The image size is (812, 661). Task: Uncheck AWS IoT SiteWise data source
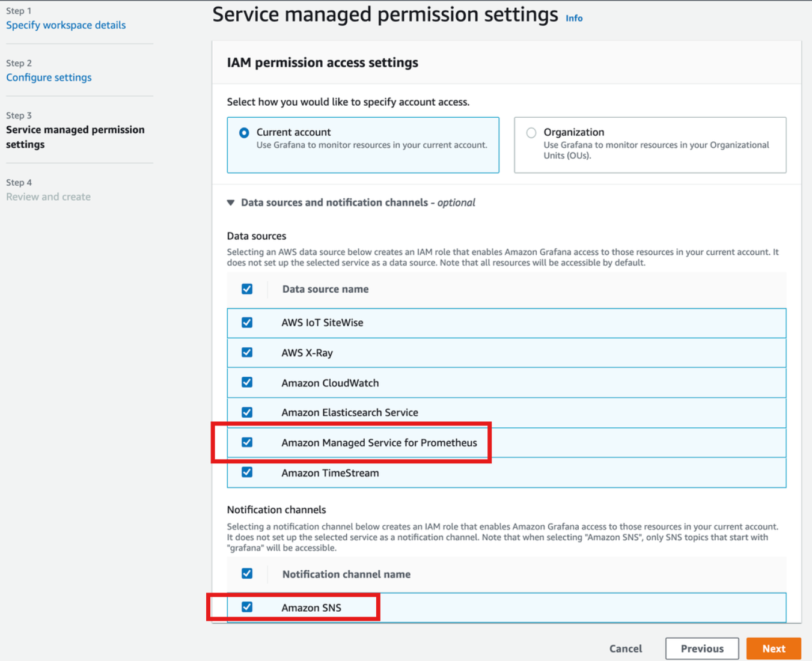tap(247, 323)
